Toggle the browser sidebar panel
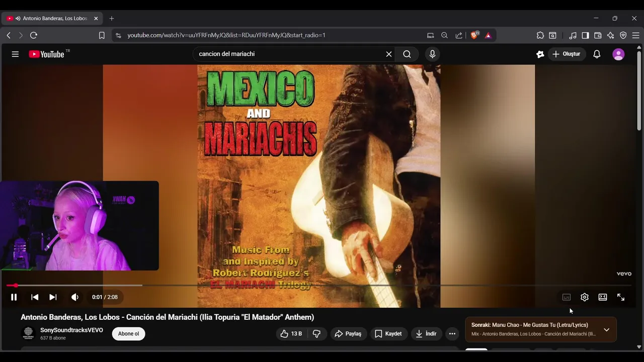 coord(585,35)
